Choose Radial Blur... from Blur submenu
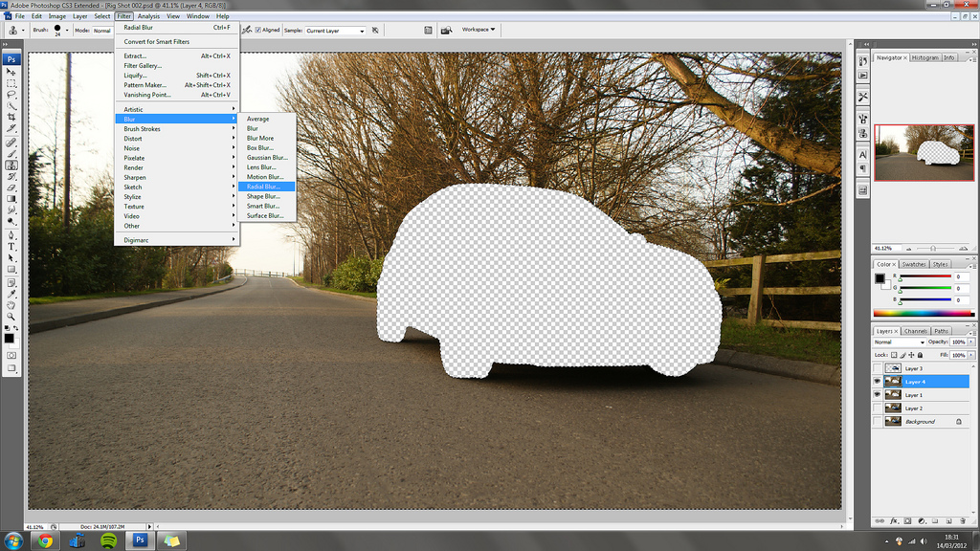This screenshot has width=980, height=551. 264,187
